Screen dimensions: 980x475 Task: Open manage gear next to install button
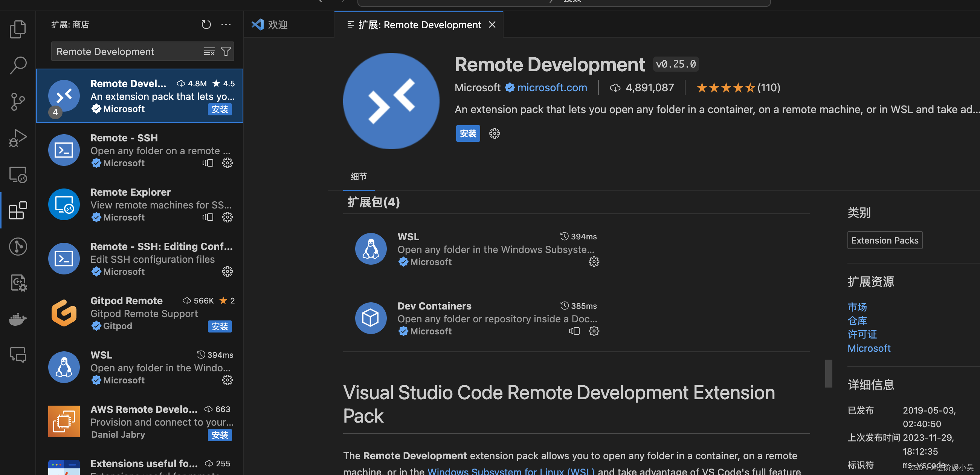tap(494, 133)
